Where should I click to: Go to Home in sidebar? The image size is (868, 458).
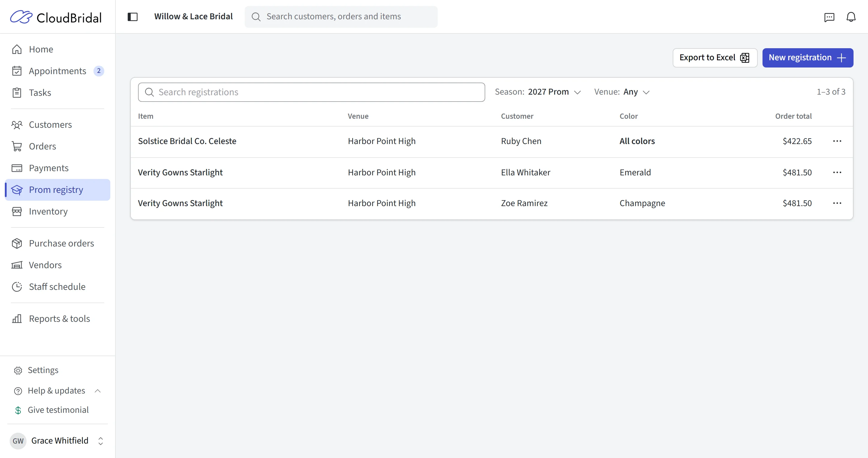58,49
